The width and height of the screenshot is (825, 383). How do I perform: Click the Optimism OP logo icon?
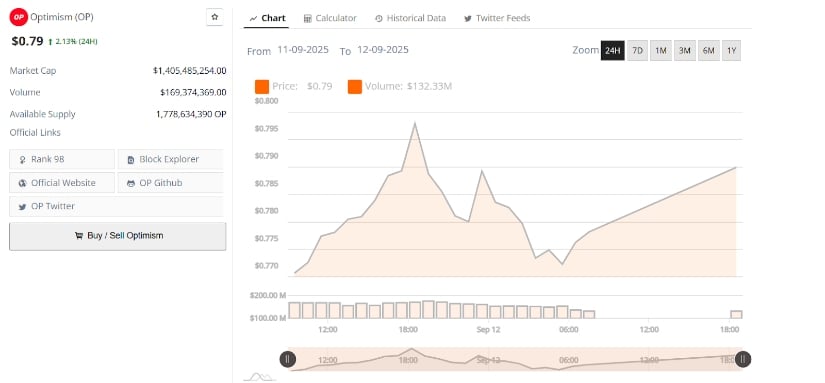(x=19, y=17)
